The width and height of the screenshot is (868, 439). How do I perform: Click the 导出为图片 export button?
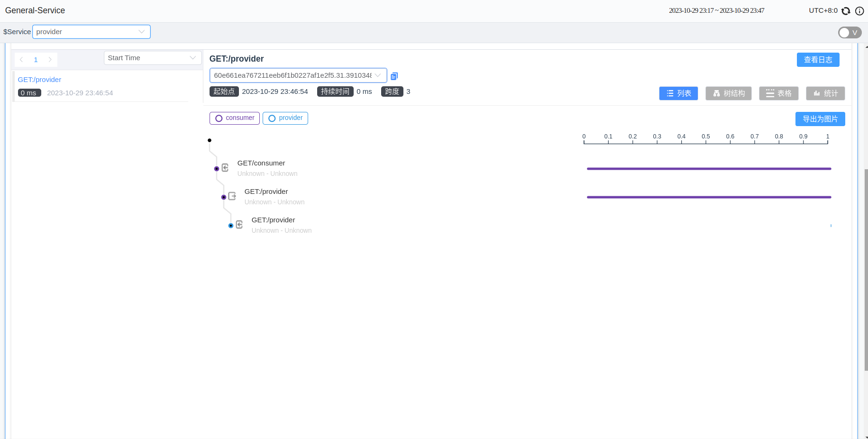pyautogui.click(x=820, y=119)
